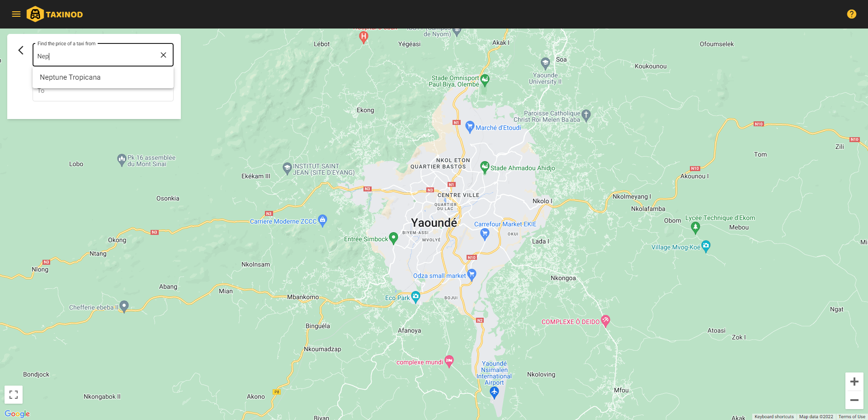Open Keyboard shortcuts link
This screenshot has width=868, height=420.
[x=774, y=417]
